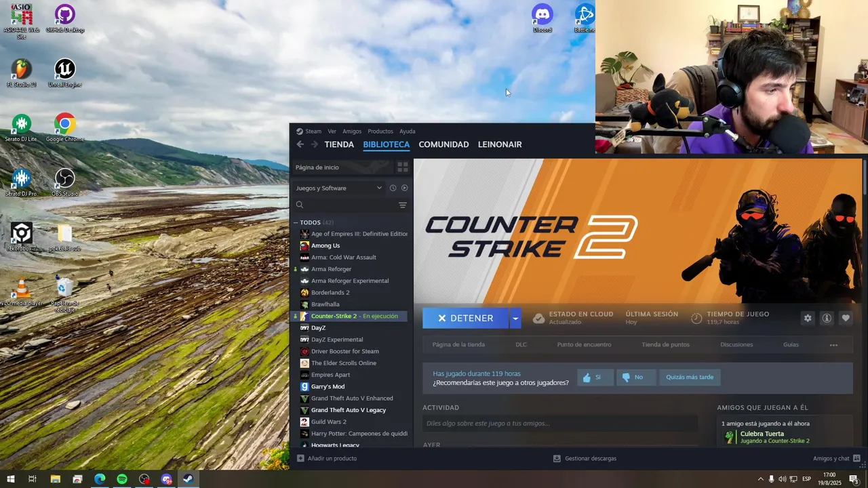Open Ver menu
Viewport: 868px width, 488px height.
coord(332,131)
